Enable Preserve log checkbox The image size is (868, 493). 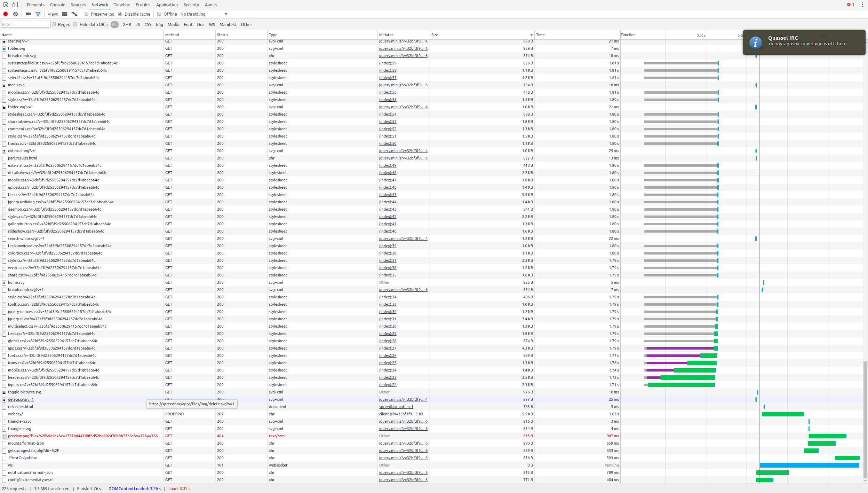(x=86, y=14)
